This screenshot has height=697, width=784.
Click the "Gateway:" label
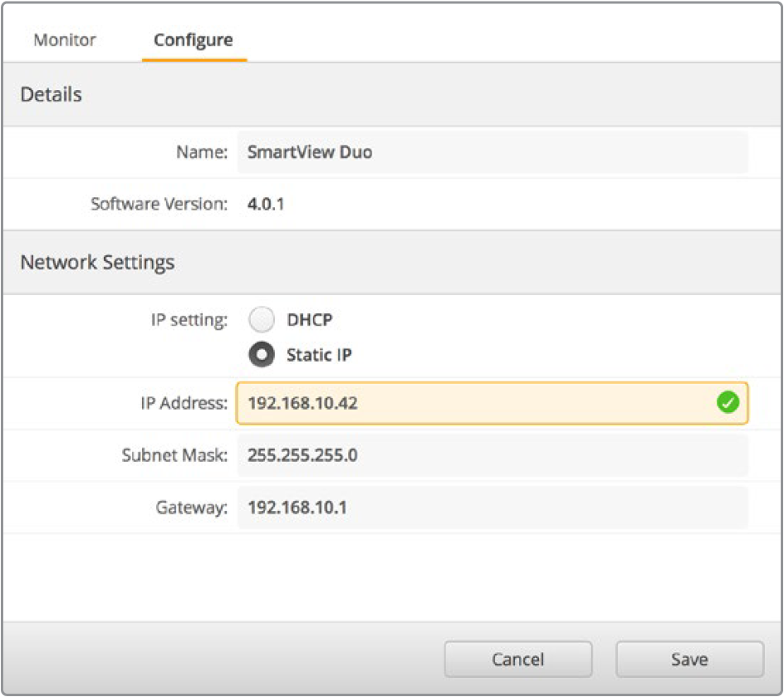click(191, 507)
